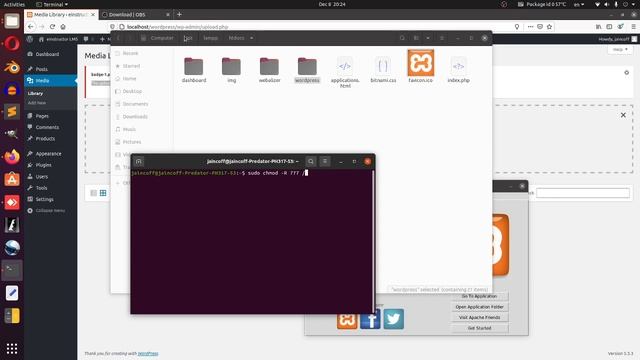Select the applications.html file icon
Screen dimensions: 640x360
pos(345,66)
